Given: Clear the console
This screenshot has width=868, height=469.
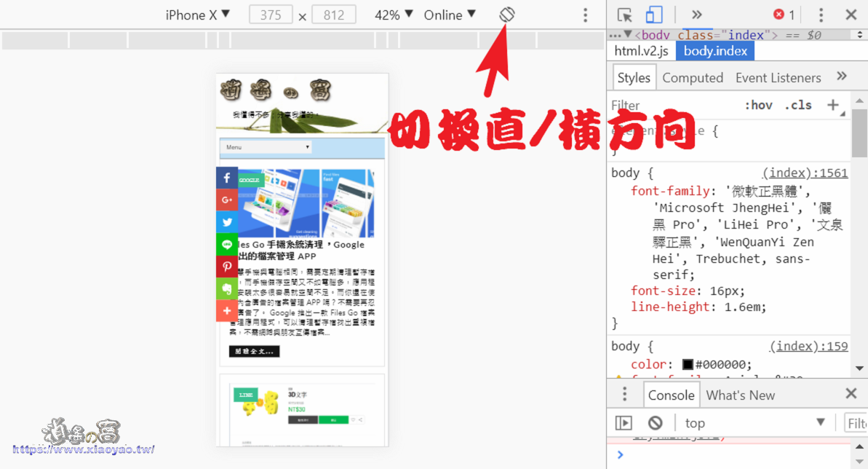Looking at the screenshot, I should 656,423.
